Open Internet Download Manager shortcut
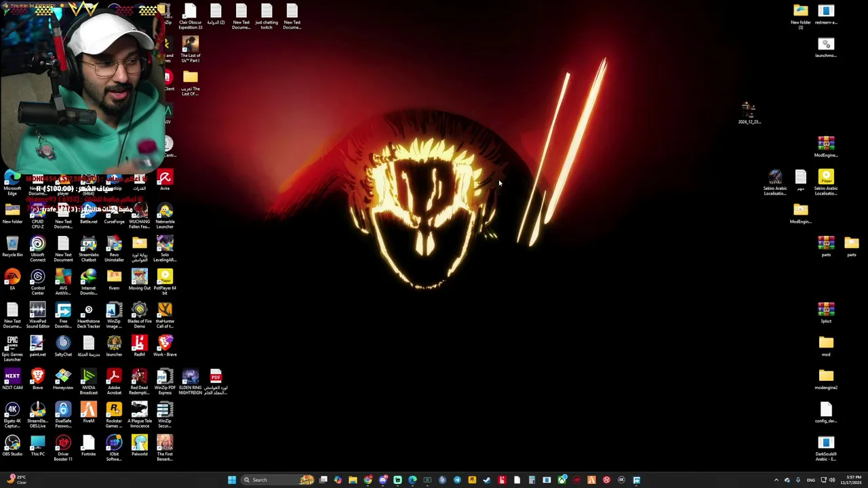This screenshot has width=868, height=488. click(x=89, y=282)
